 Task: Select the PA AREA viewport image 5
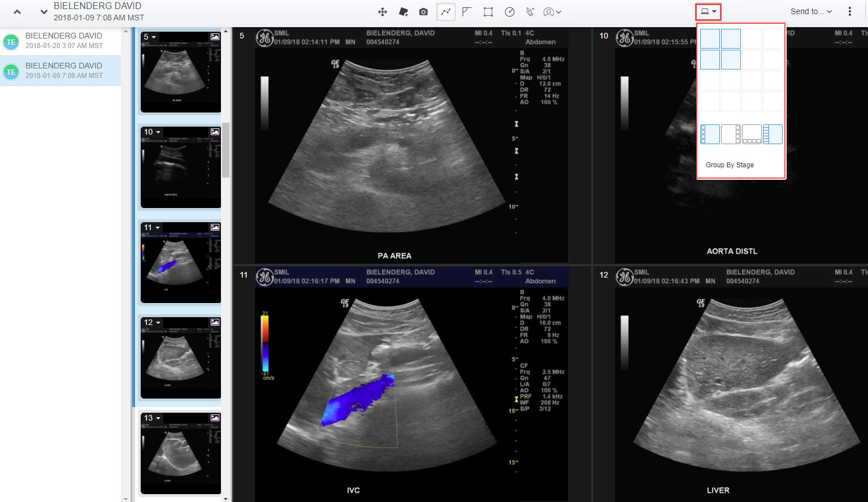point(411,145)
